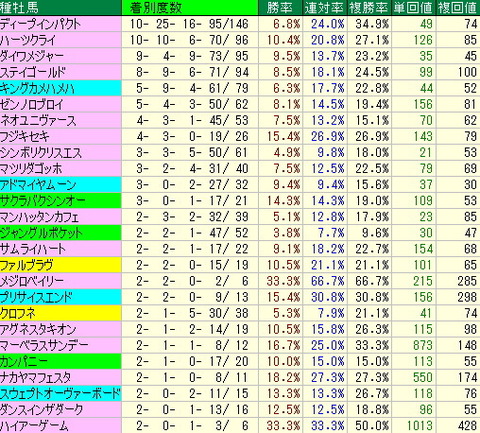The width and height of the screenshot is (480, 433).
Task: Click the 連対率 column header
Action: (324, 8)
